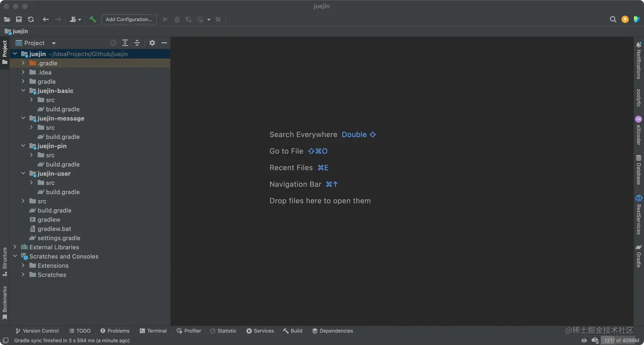Expand src folder under juejin-user

[32, 183]
